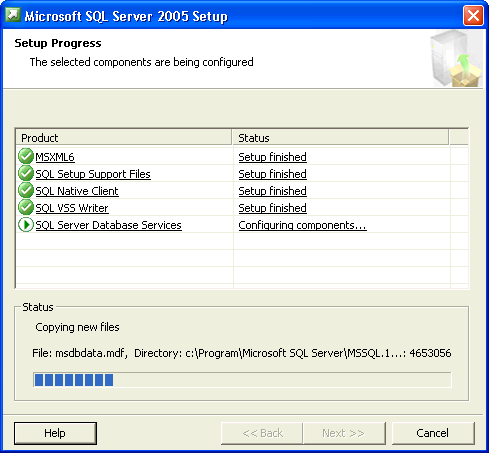The width and height of the screenshot is (489, 453).
Task: Open the SQL Server Database Services link
Action: 109,225
